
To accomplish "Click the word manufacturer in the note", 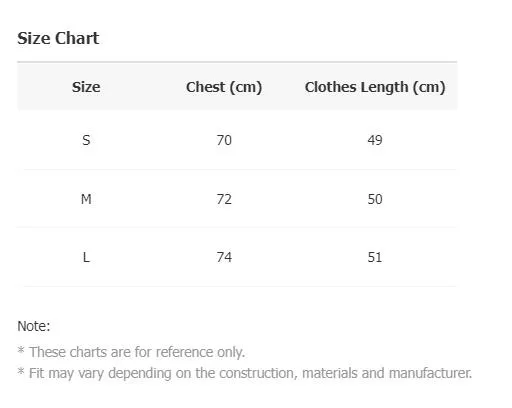I will point(430,373).
